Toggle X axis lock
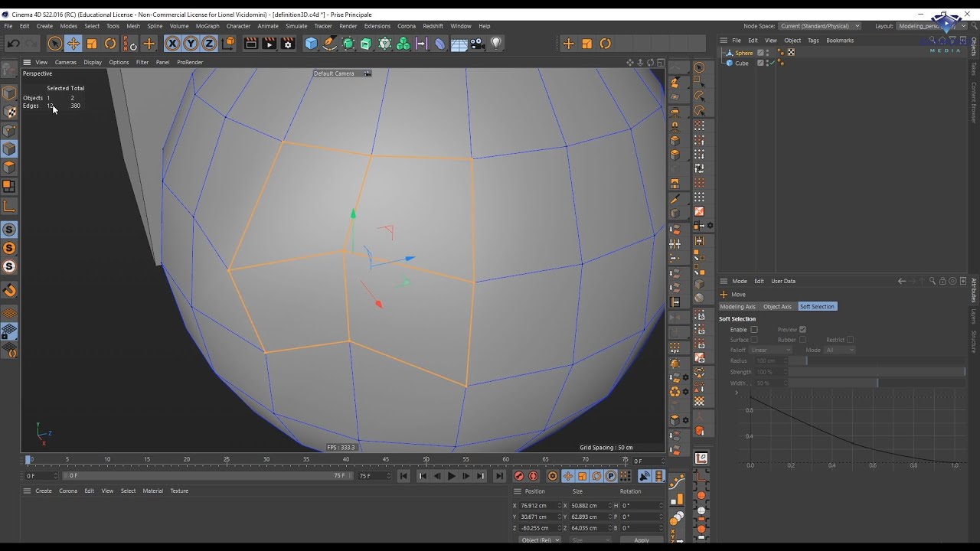Image resolution: width=980 pixels, height=551 pixels. point(172,44)
